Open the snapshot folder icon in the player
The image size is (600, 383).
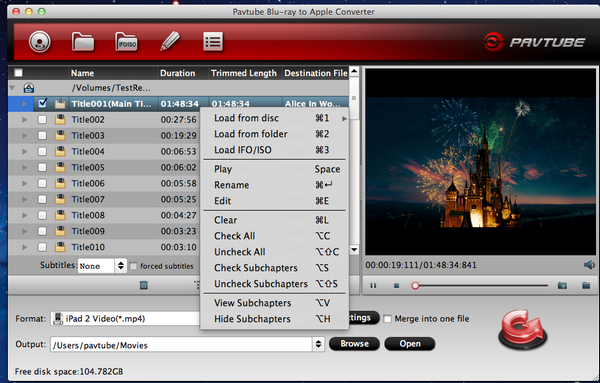(586, 285)
